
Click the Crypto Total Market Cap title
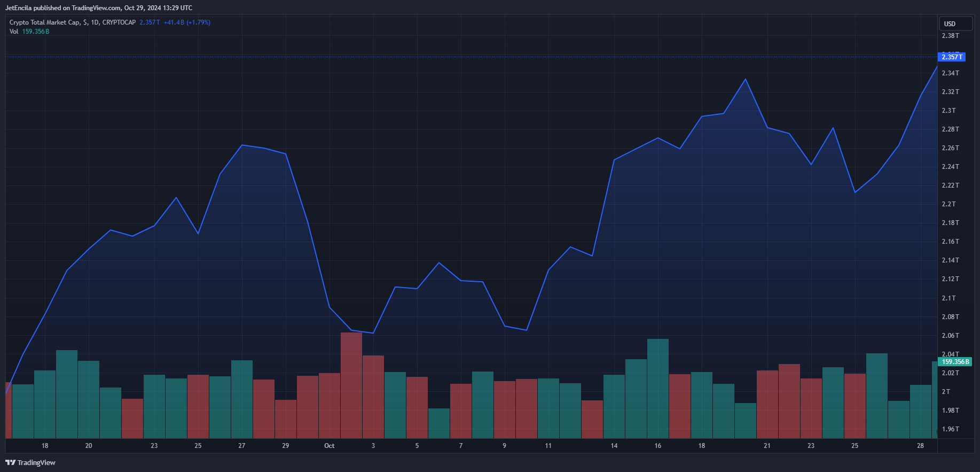coord(45,22)
